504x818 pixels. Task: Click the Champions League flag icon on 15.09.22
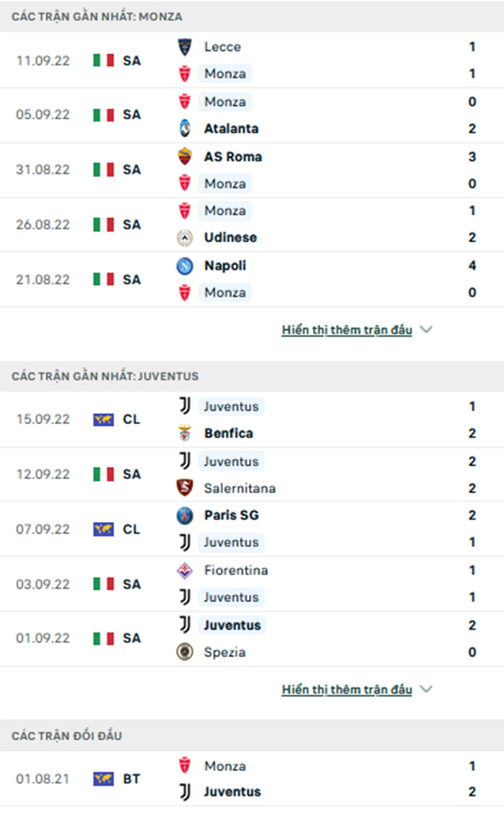tap(103, 420)
